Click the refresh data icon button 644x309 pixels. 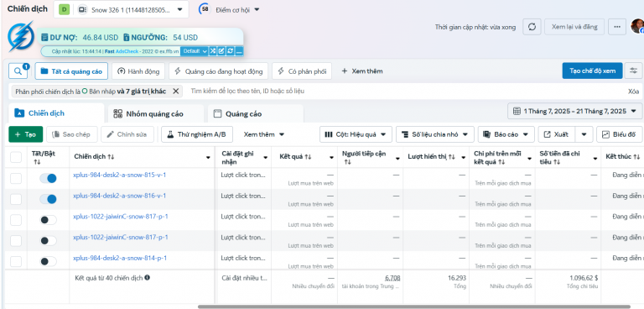point(532,27)
